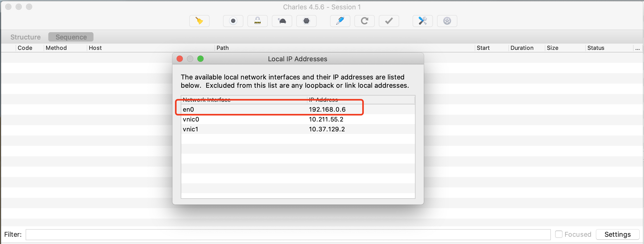Sort by the Path column header
Viewport: 644px width, 244px height.
pos(345,48)
